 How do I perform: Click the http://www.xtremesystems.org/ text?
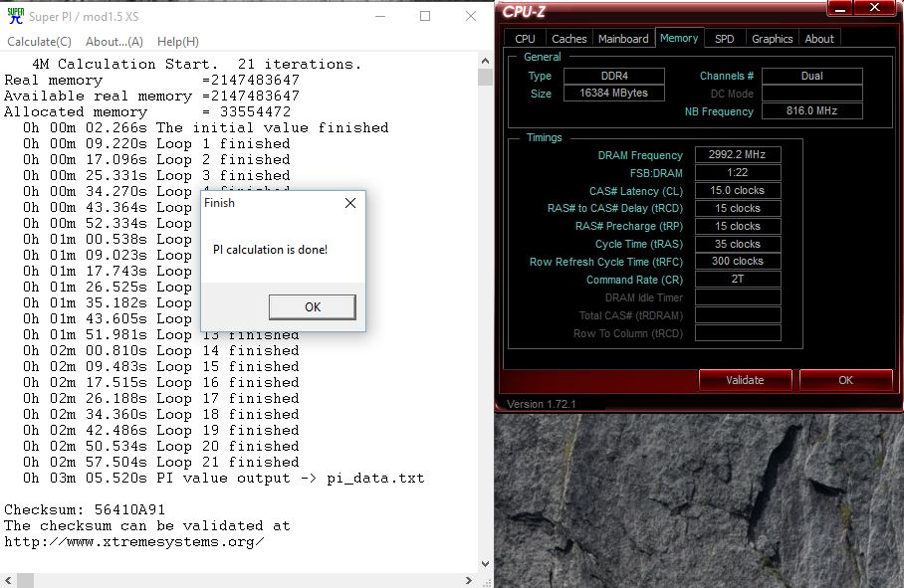(x=134, y=542)
